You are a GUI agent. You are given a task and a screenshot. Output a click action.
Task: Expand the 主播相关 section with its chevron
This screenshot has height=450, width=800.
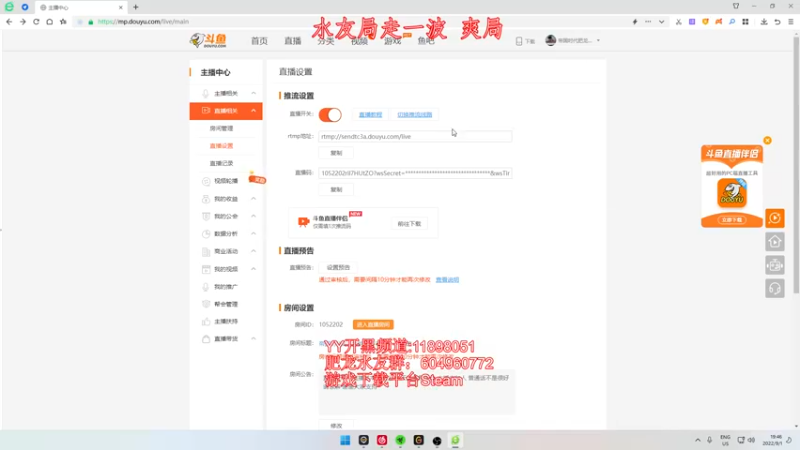[254, 93]
